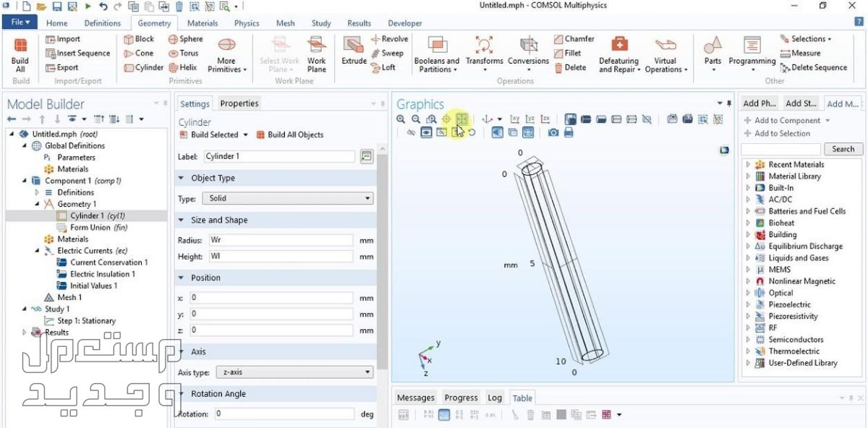This screenshot has height=428, width=868.
Task: Open the Type dropdown showing Solid
Action: coord(287,198)
